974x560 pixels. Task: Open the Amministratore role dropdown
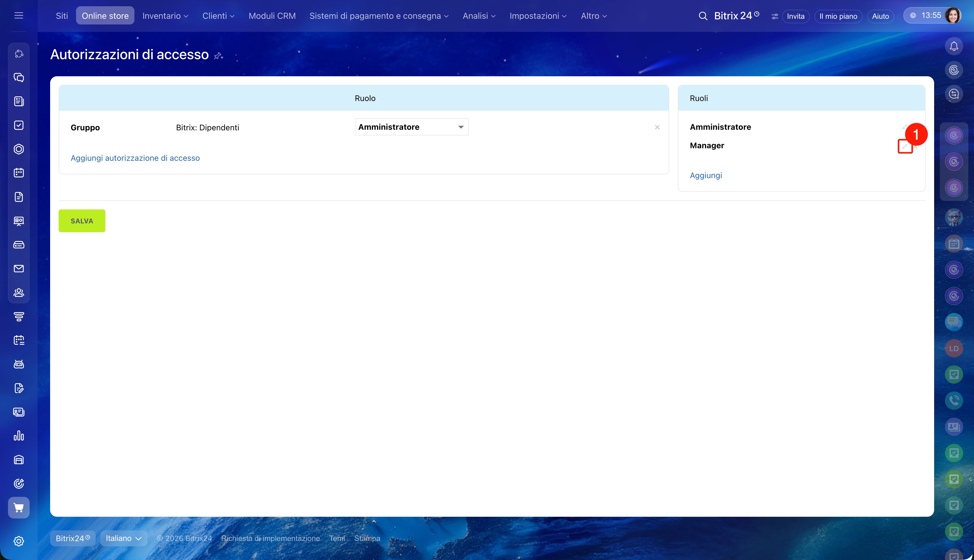point(411,127)
